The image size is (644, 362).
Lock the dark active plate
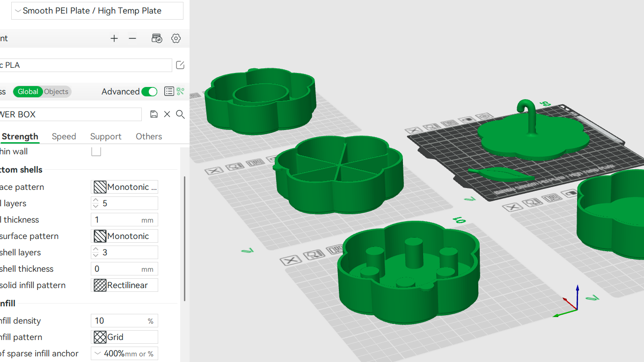[467, 120]
